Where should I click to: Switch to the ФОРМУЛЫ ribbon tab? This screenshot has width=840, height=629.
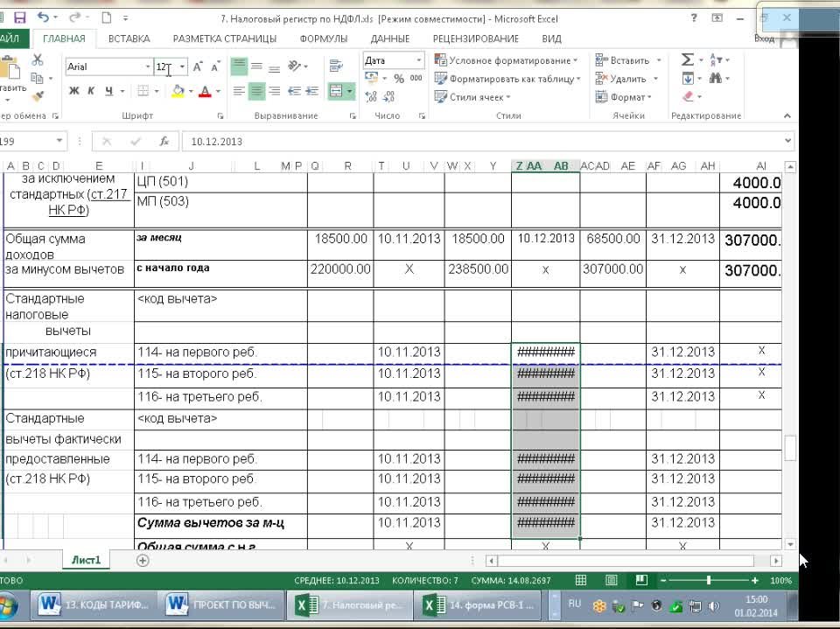pos(323,38)
